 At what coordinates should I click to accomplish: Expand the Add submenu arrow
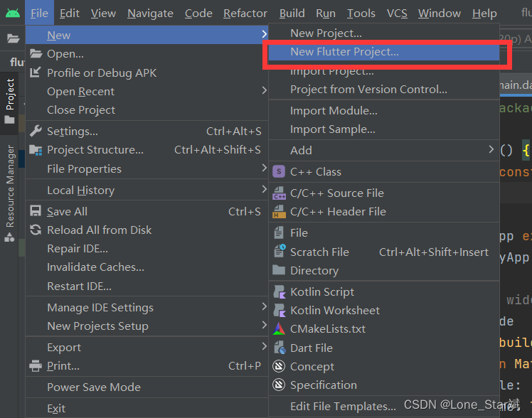(491, 149)
